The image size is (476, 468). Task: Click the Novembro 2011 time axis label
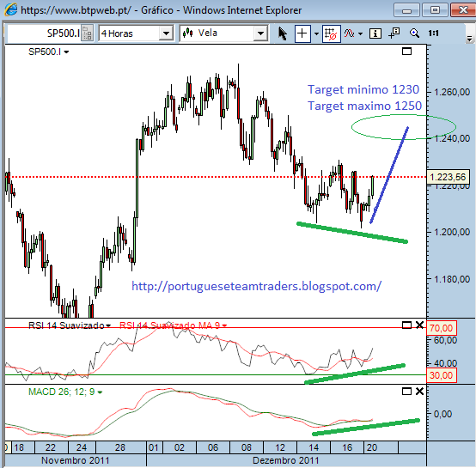tap(76, 460)
